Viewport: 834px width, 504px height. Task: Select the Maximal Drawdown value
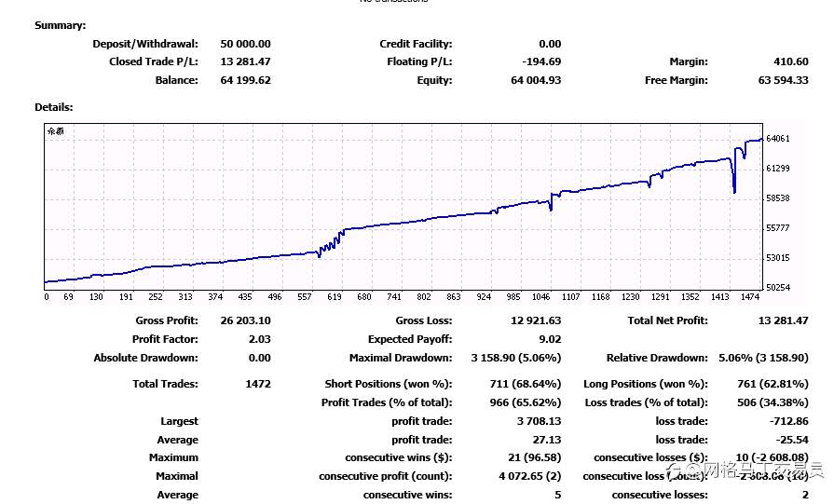tap(516, 358)
